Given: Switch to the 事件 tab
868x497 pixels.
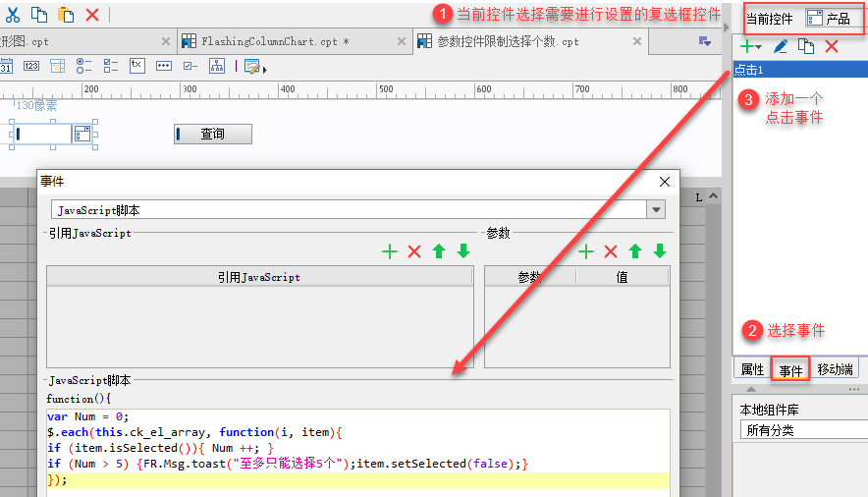Looking at the screenshot, I should (x=790, y=369).
